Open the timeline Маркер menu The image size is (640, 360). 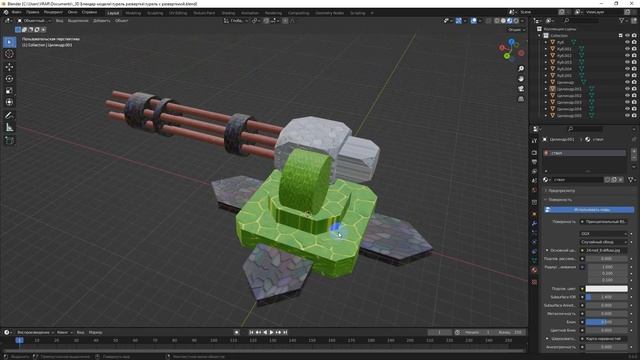[96, 332]
